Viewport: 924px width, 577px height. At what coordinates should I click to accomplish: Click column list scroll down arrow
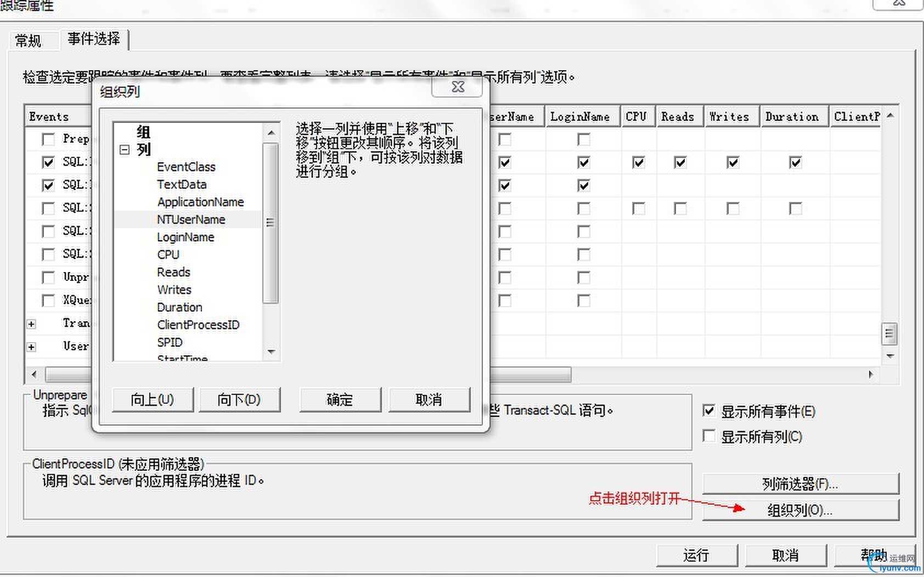[x=271, y=352]
